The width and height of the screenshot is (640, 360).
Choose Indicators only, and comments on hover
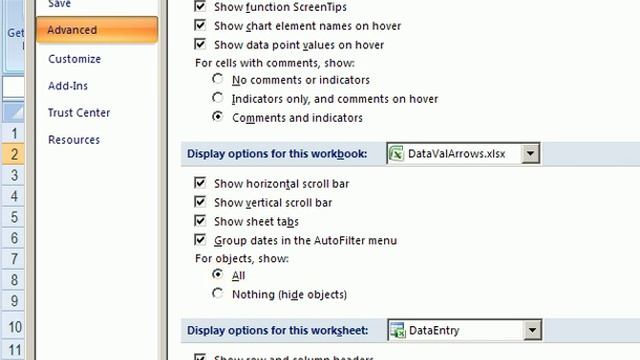pyautogui.click(x=218, y=98)
